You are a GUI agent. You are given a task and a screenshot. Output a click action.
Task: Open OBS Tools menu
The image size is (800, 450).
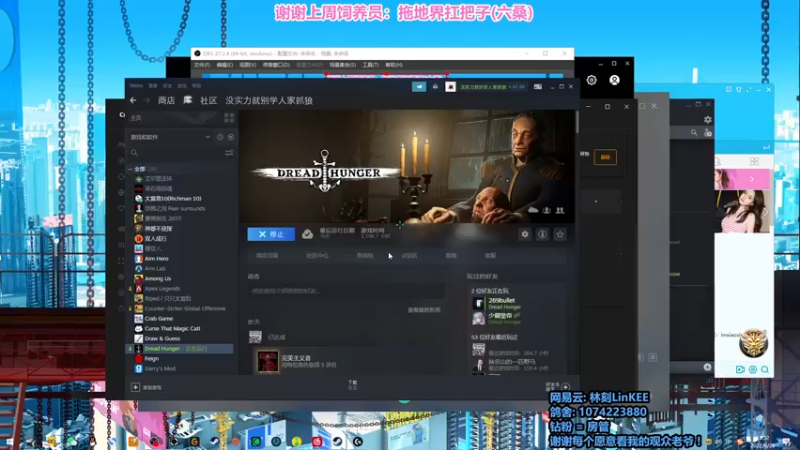click(370, 65)
